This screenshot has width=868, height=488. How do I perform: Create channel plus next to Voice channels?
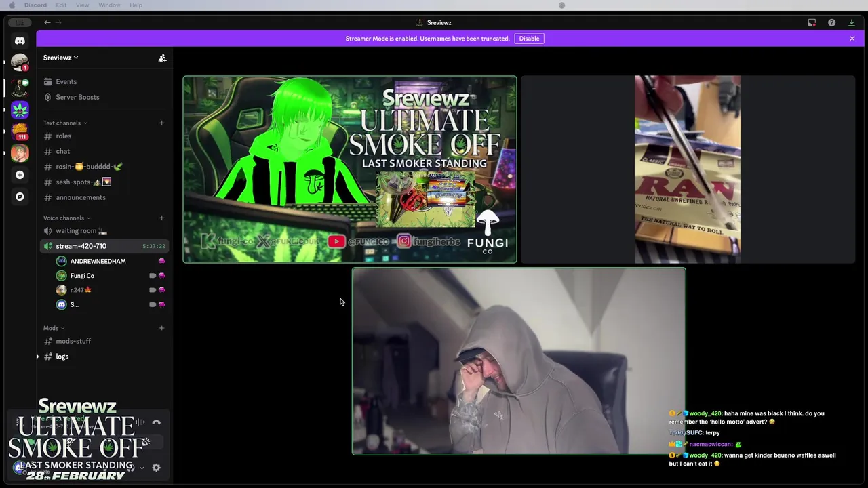point(161,218)
